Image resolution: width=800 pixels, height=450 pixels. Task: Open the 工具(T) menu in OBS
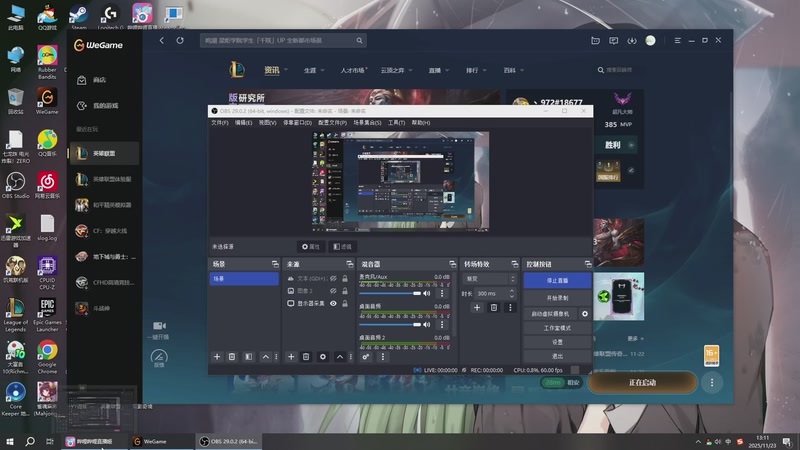(x=396, y=123)
